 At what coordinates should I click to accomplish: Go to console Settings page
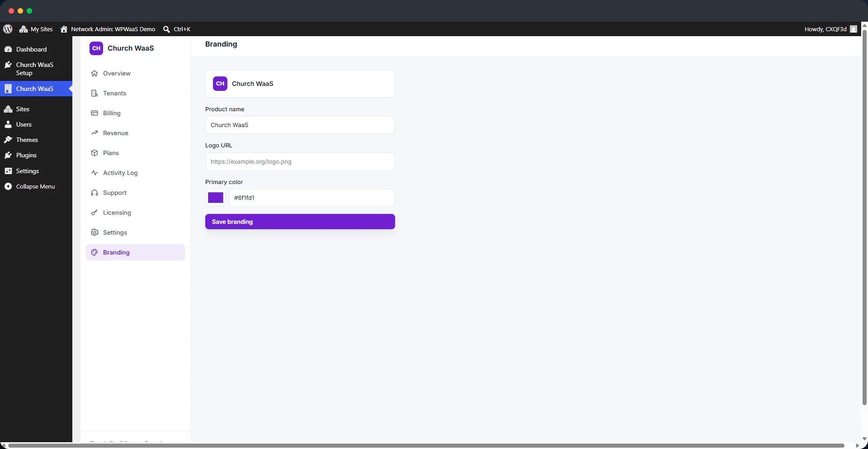(x=135, y=232)
